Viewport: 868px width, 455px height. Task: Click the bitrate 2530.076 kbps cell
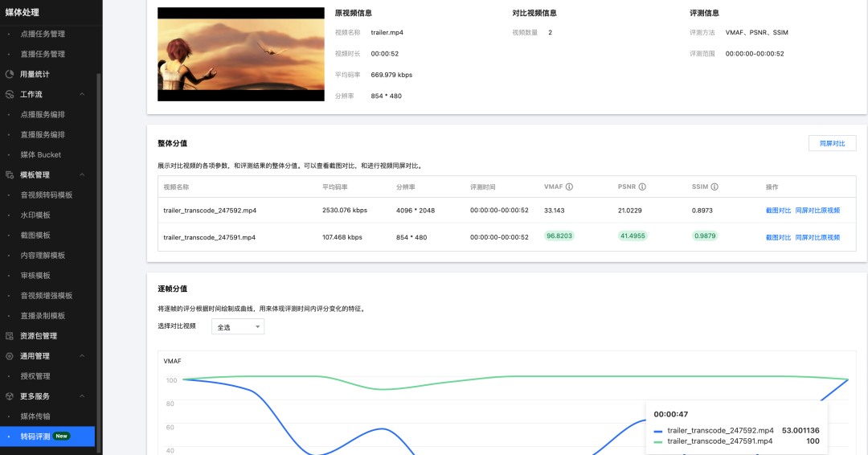click(x=345, y=211)
